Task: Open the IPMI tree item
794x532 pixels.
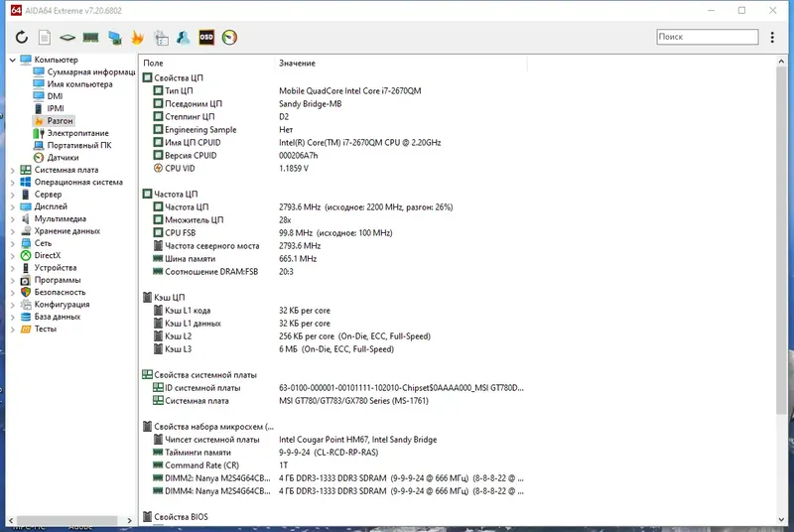Action: [49, 108]
